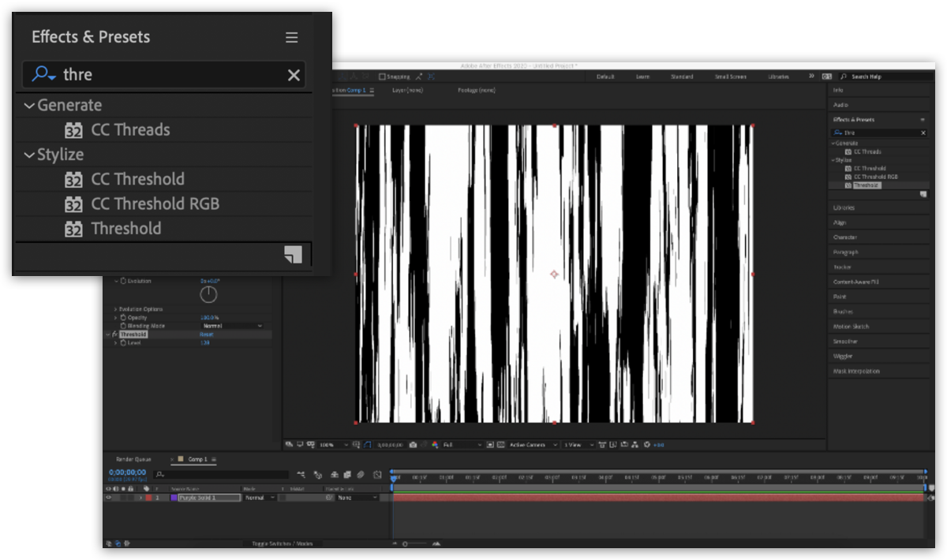Reset the Threshold effect
Image resolution: width=947 pixels, height=560 pixels.
206,334
